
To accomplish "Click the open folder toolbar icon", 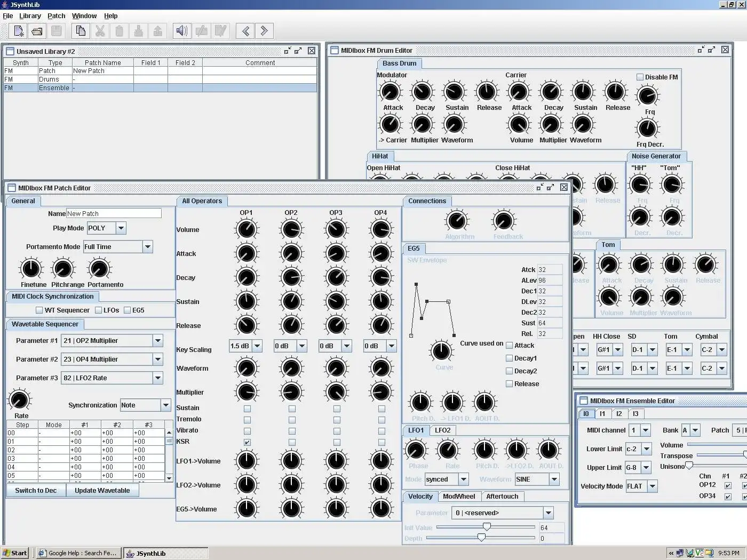I will (37, 31).
